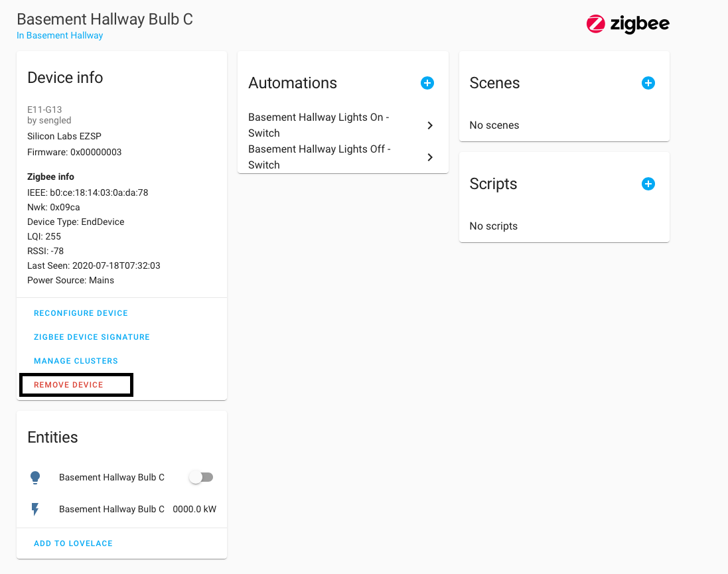Click Reconfigure Device

[x=80, y=313]
